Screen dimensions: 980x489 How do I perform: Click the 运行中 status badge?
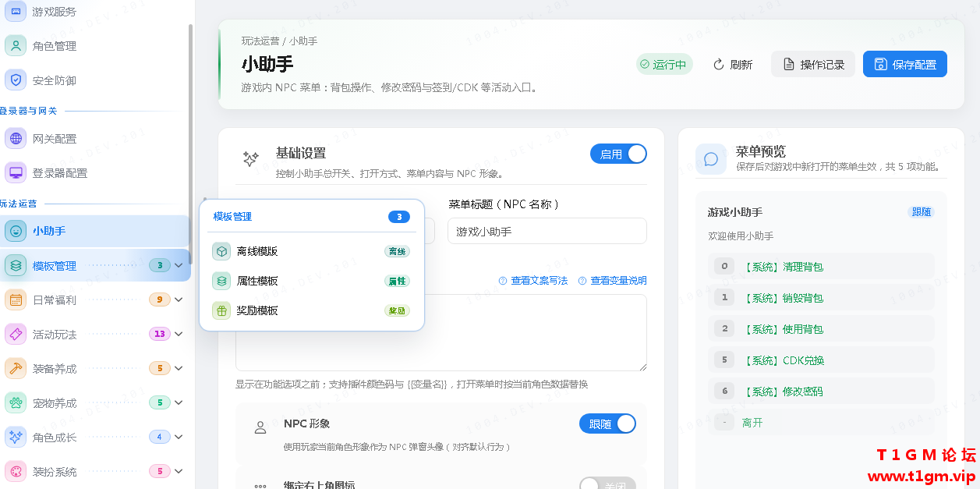[664, 65]
